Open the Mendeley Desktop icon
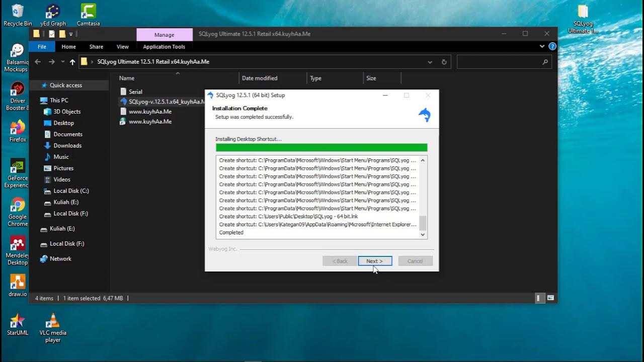The image size is (644, 362). (18, 251)
